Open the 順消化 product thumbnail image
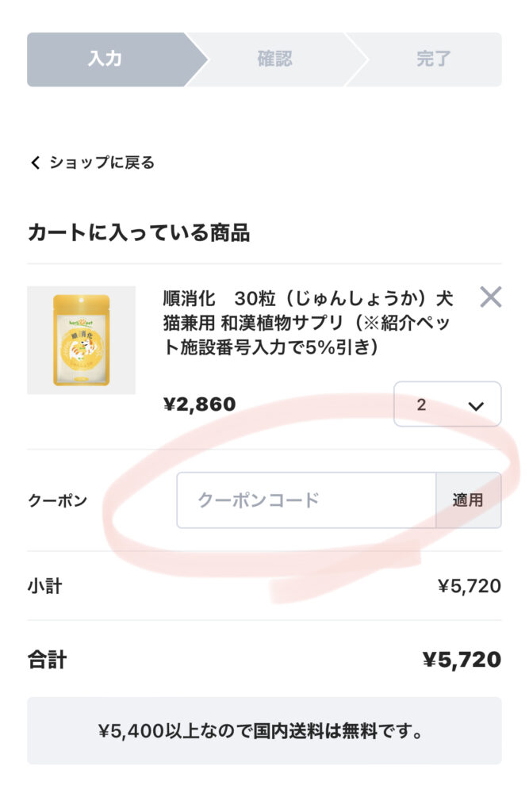Viewport: 529px width, 812px height. (x=81, y=340)
